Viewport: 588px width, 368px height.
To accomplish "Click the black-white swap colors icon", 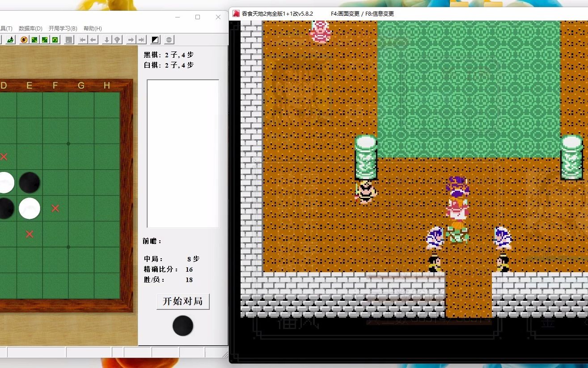I will tap(155, 40).
